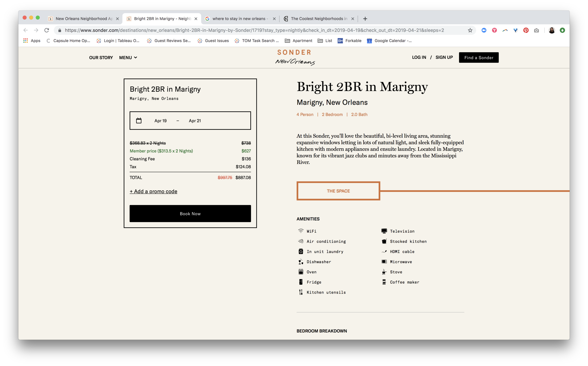
Task: Open Guest Reviews Se... bookmark
Action: click(x=169, y=41)
